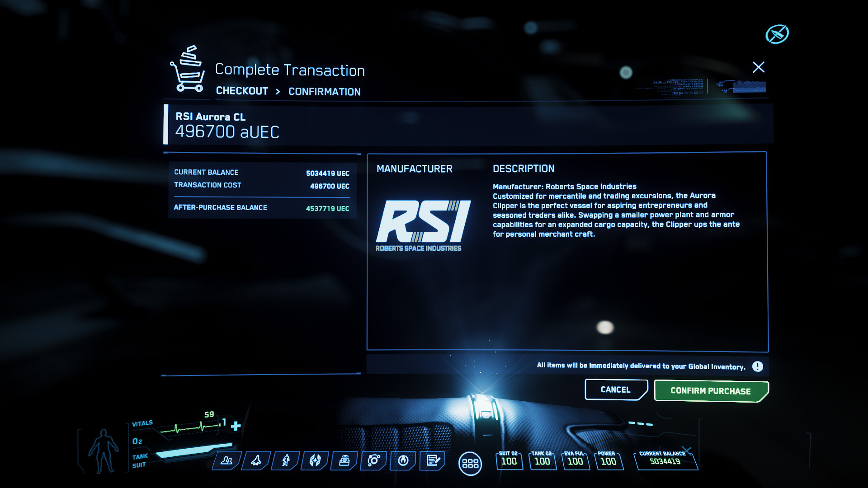Click the no-smoking circle icon top right
This screenshot has width=868, height=488.
click(x=776, y=33)
